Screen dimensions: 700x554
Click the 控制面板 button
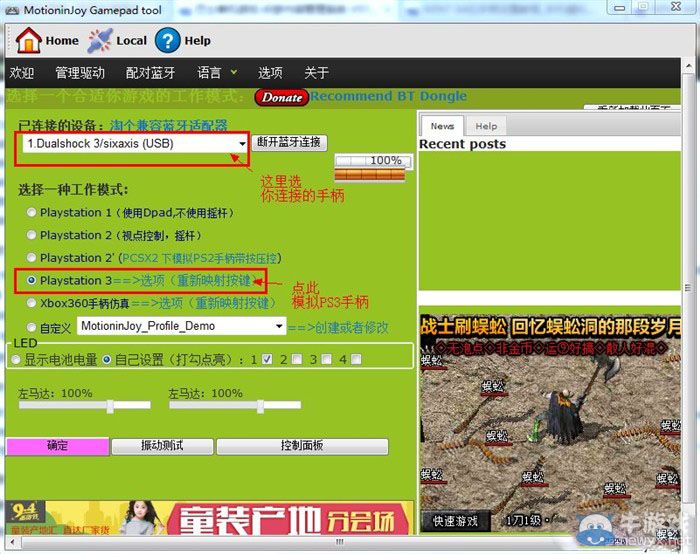pos(302,446)
